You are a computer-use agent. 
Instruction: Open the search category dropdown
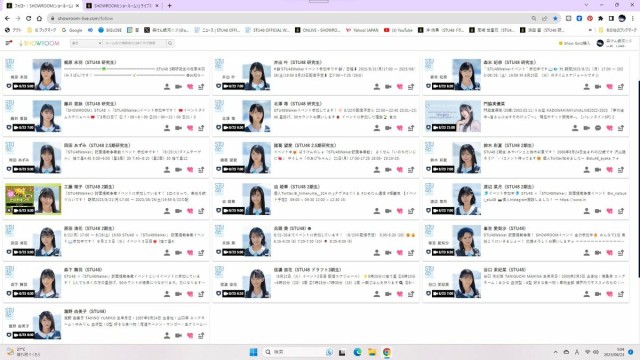86,43
